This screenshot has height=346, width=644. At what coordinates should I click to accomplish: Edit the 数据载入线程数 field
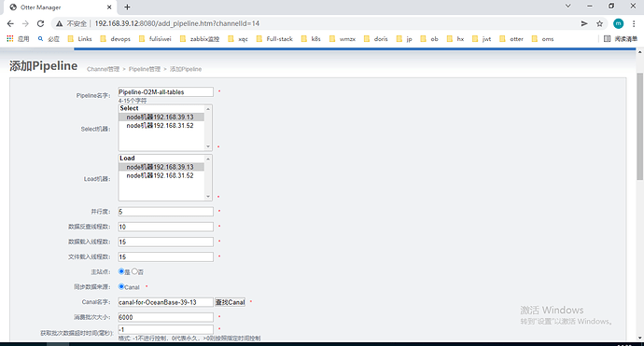point(165,242)
